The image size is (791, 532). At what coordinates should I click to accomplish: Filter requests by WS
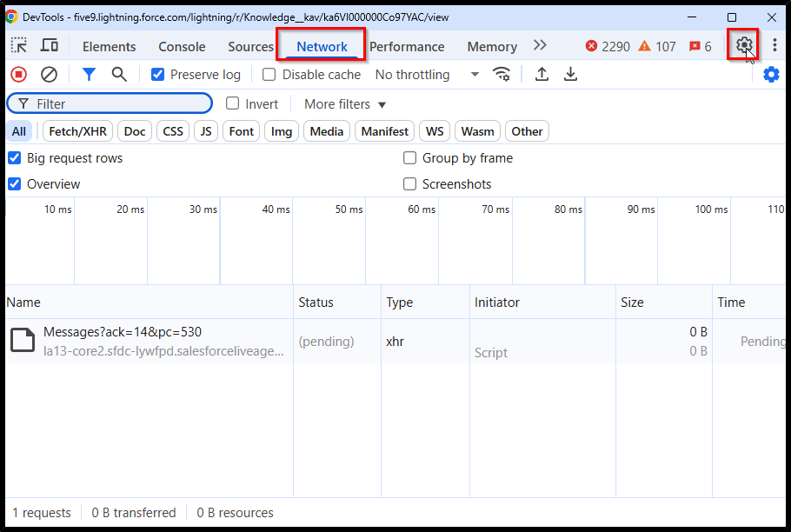pyautogui.click(x=435, y=131)
